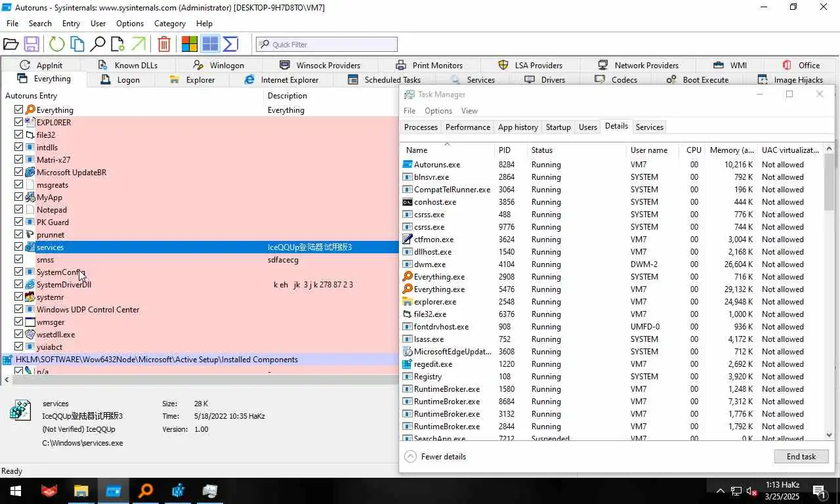Uncheck the Microsoft UpdateBR checkbox

pos(18,173)
